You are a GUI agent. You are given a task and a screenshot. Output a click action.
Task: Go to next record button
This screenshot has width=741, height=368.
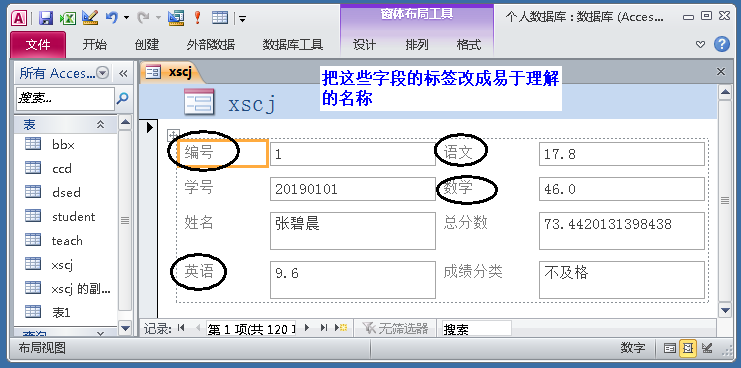point(307,328)
